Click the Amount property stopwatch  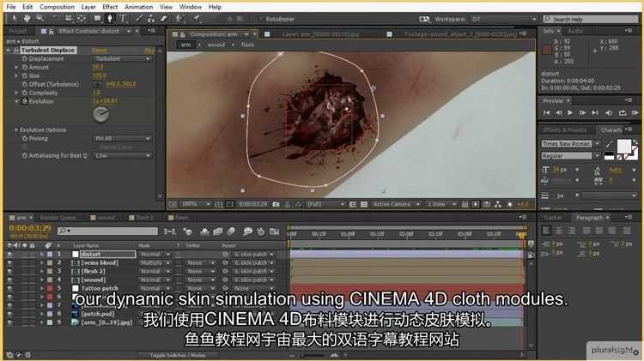pyautogui.click(x=25, y=67)
